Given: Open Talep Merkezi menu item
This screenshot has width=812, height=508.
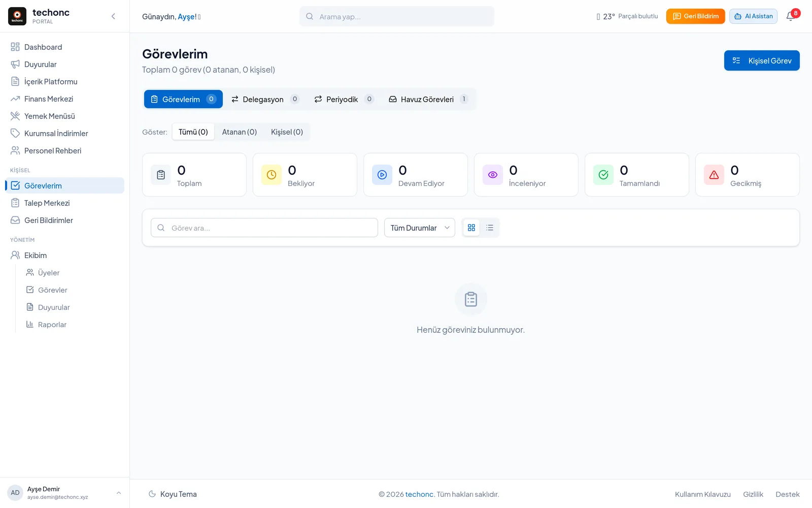Looking at the screenshot, I should (65, 203).
